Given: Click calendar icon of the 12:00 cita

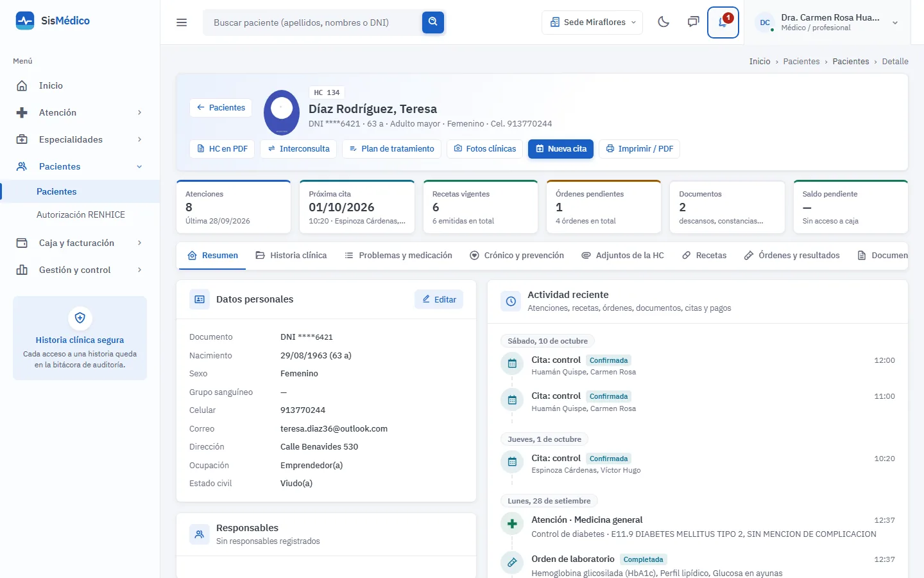Looking at the screenshot, I should tap(512, 364).
